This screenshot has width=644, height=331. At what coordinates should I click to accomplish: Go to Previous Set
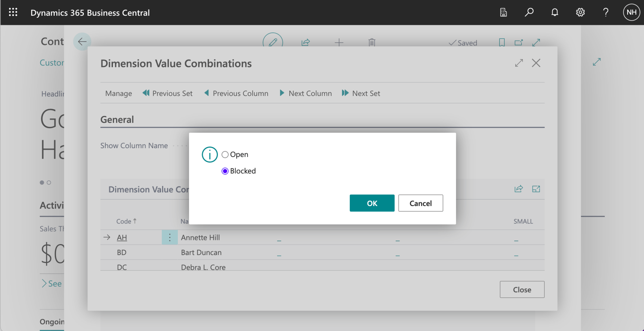[168, 94]
